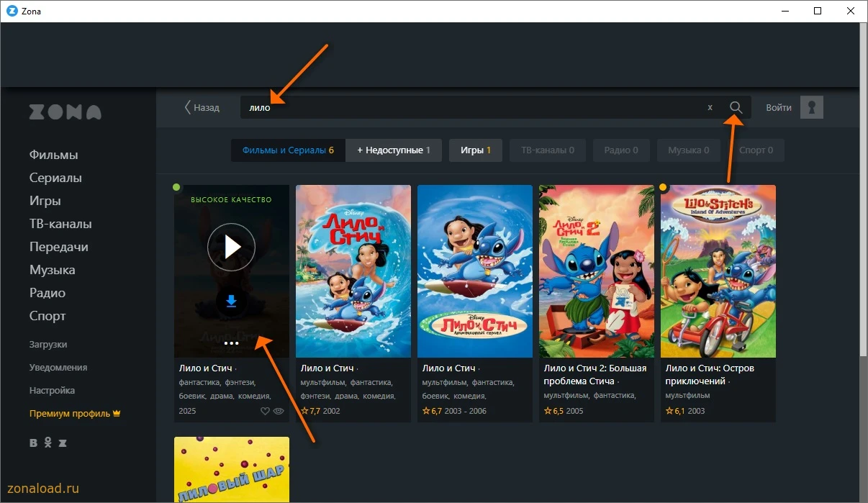868x503 pixels.
Task: Open Игры in the sidebar
Action: [x=45, y=201]
